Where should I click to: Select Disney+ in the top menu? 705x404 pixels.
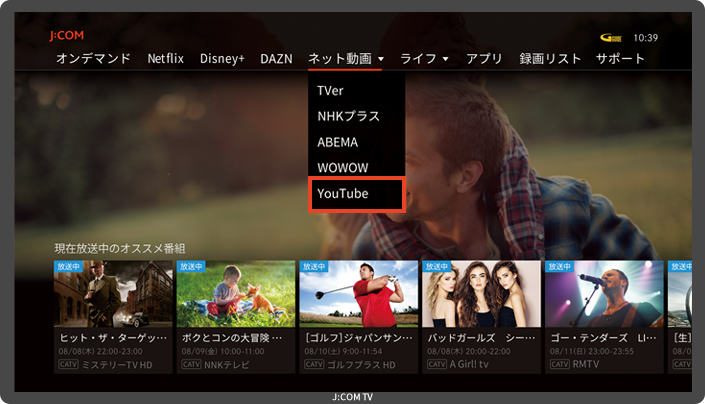pyautogui.click(x=222, y=58)
